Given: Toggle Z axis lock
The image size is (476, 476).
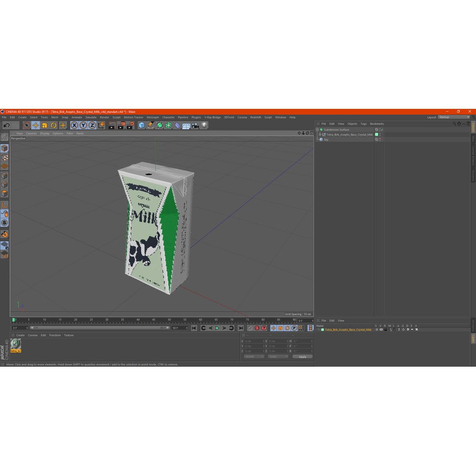Looking at the screenshot, I should 92,125.
